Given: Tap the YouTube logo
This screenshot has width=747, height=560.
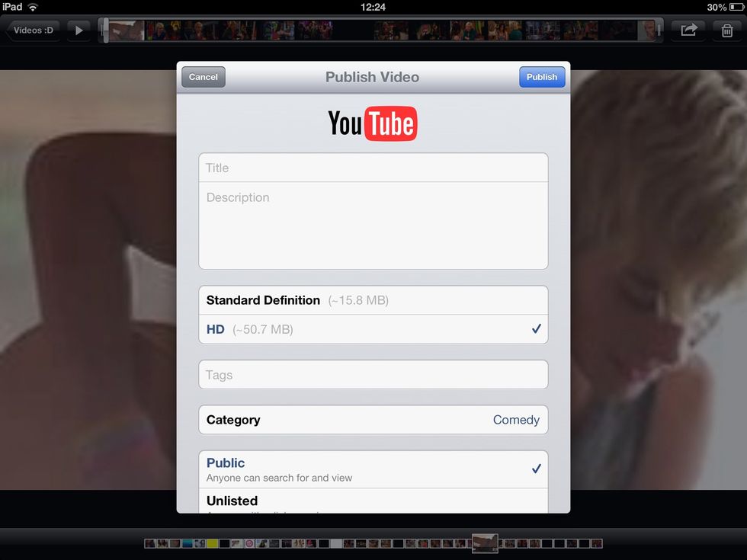Looking at the screenshot, I should click(x=373, y=123).
